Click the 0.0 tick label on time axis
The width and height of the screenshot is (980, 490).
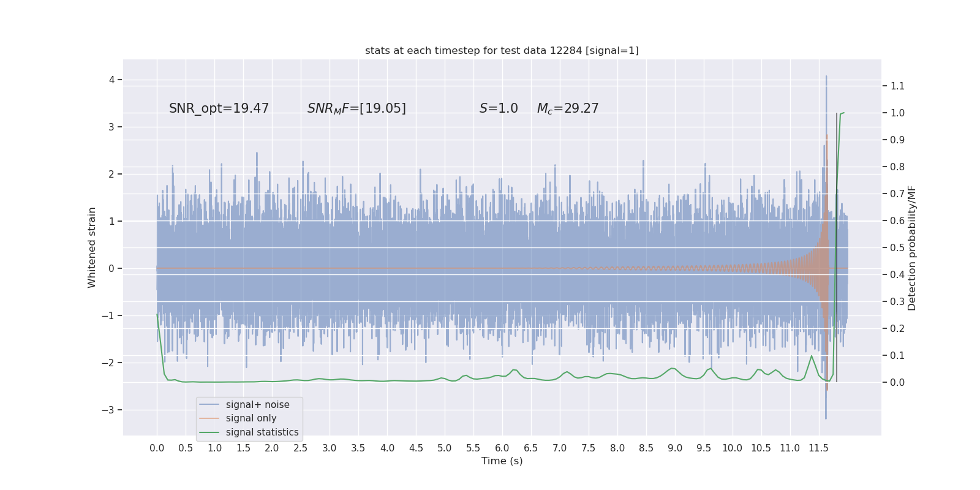point(157,448)
